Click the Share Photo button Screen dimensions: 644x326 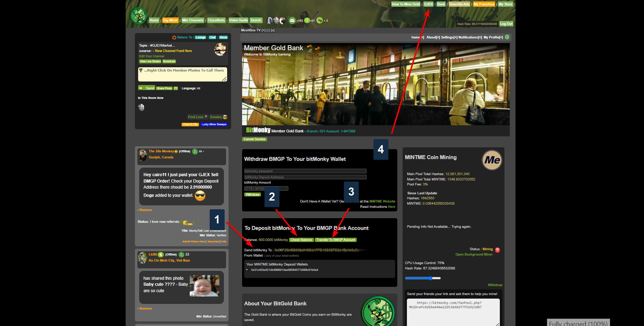(x=164, y=88)
